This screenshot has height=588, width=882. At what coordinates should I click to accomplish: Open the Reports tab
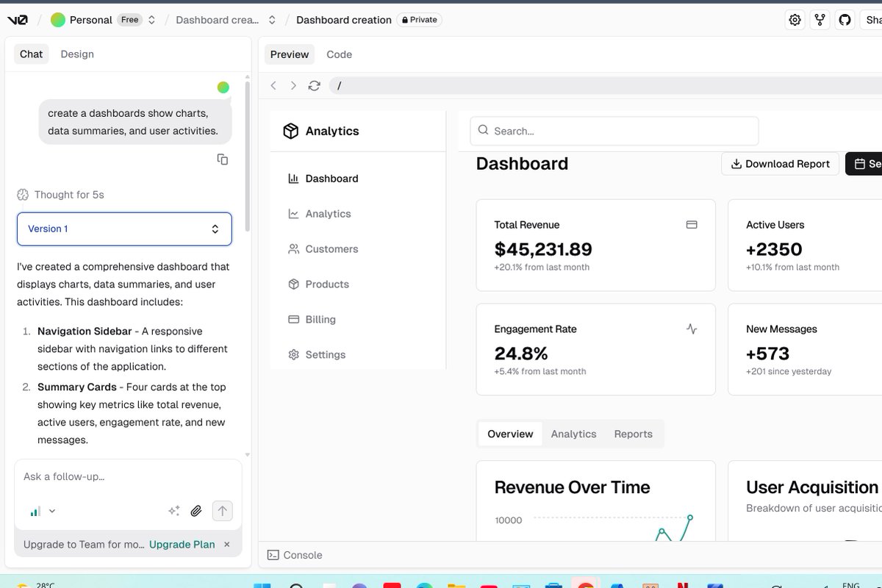pos(634,434)
